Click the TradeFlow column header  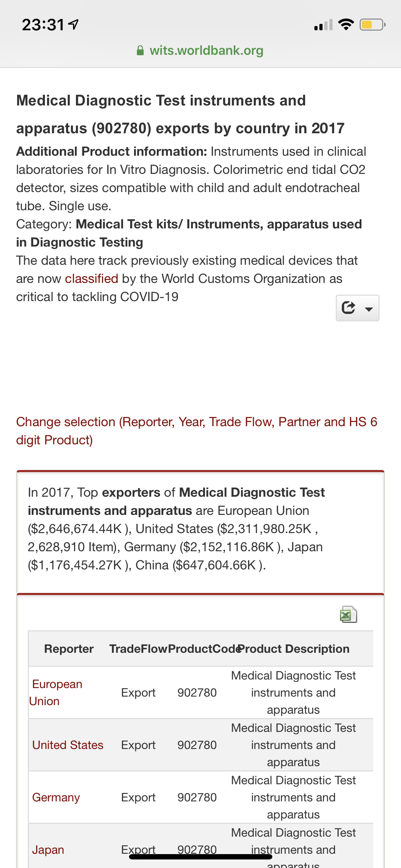coord(138,649)
